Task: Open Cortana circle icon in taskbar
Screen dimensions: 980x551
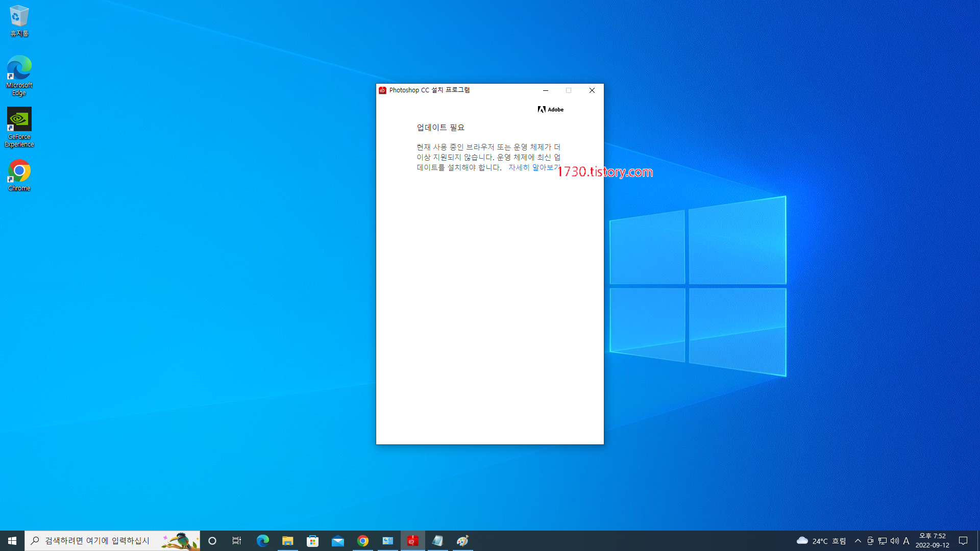Action: (212, 541)
